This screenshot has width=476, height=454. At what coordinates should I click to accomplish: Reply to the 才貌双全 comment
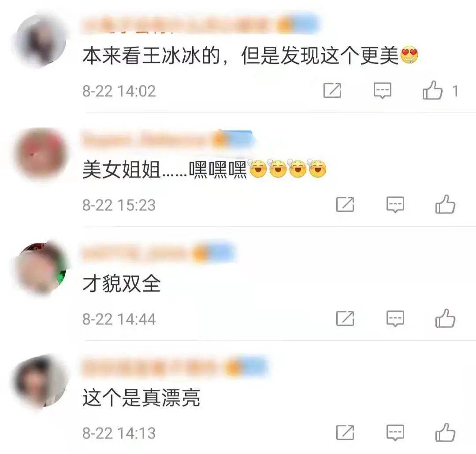click(395, 318)
